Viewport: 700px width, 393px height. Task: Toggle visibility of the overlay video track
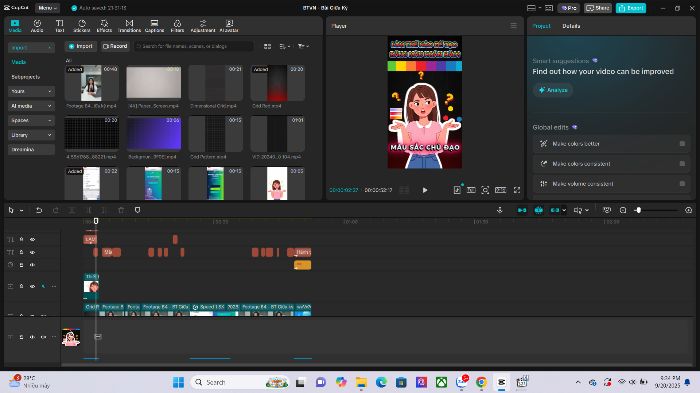32,286
